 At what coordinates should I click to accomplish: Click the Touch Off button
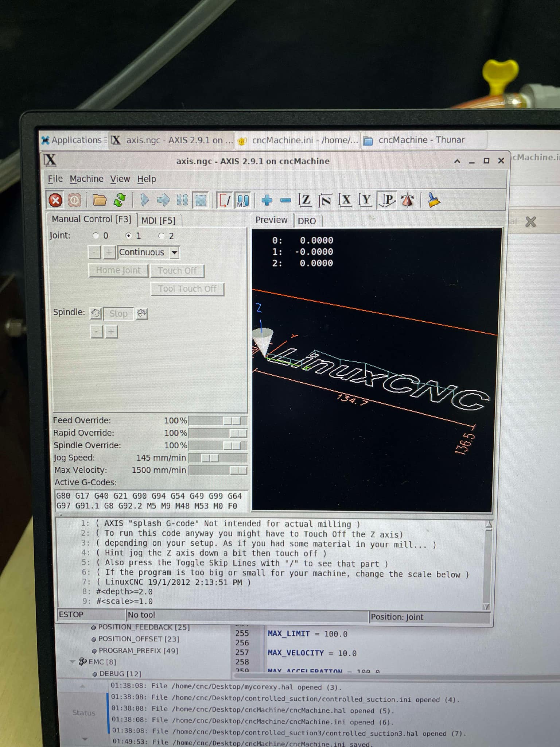coord(177,271)
